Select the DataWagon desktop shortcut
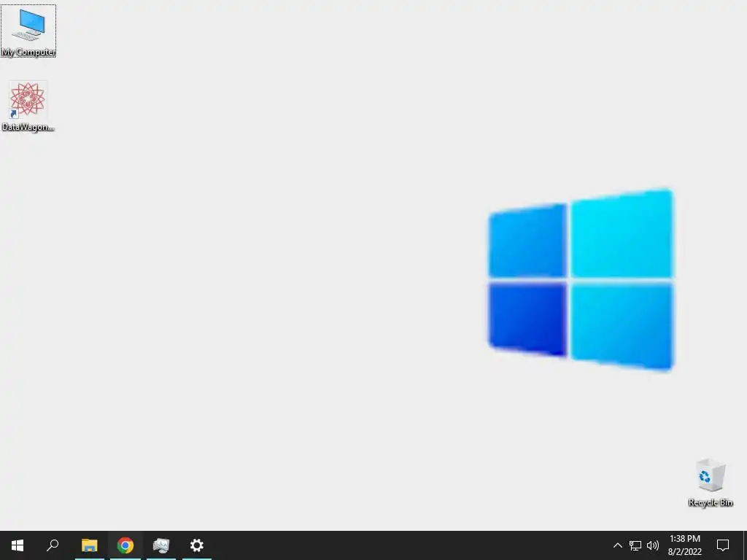Viewport: 747px width, 560px height. (x=28, y=106)
